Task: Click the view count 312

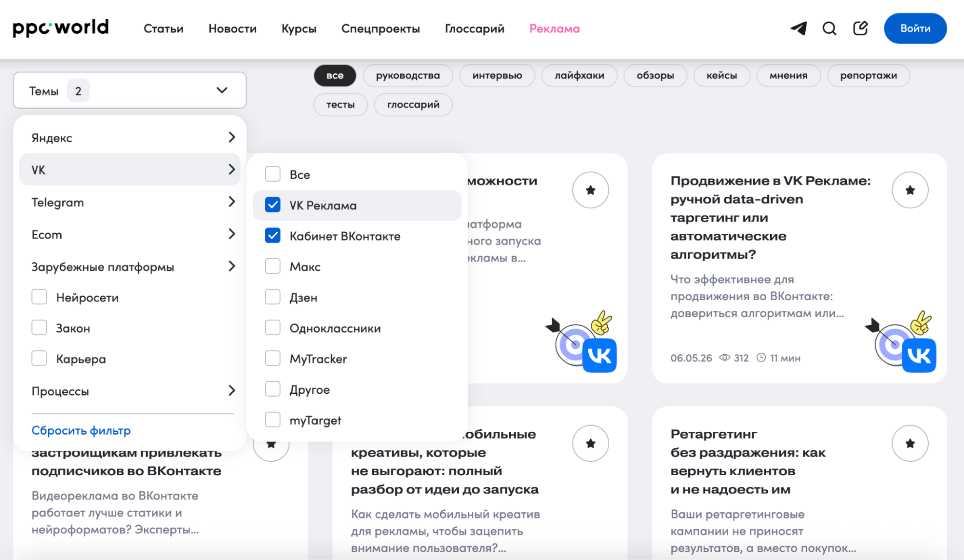Action: pyautogui.click(x=741, y=358)
